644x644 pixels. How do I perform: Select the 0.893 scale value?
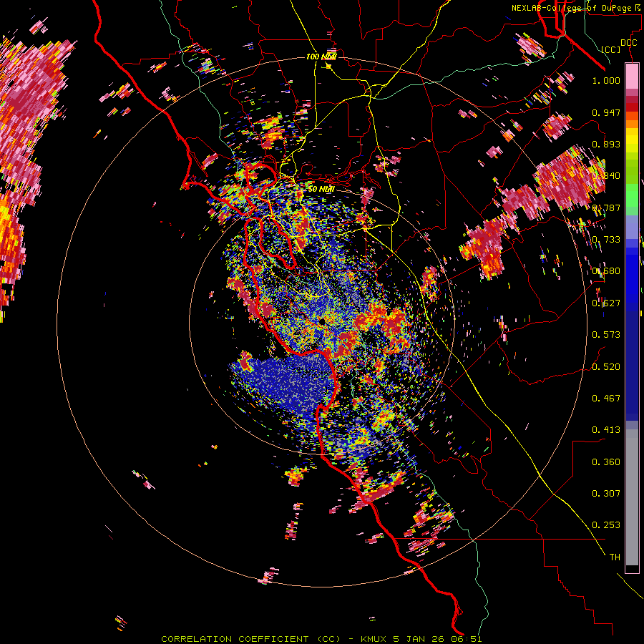click(x=606, y=144)
